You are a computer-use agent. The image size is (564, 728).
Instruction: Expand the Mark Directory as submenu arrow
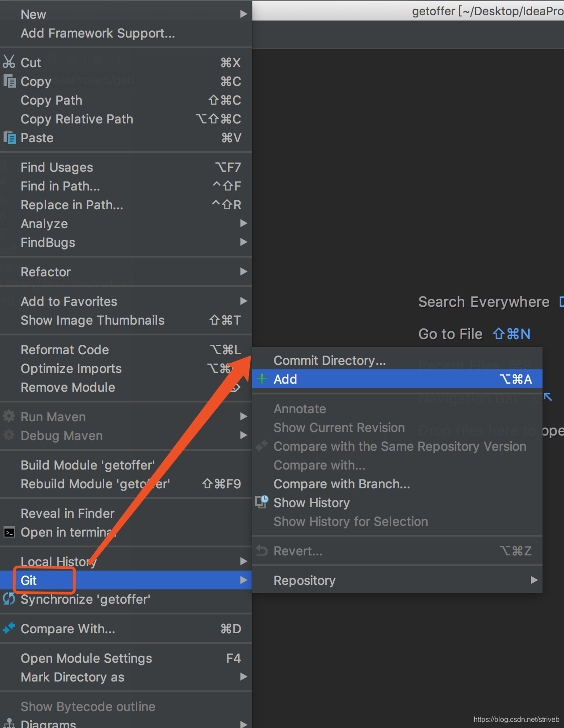(244, 677)
